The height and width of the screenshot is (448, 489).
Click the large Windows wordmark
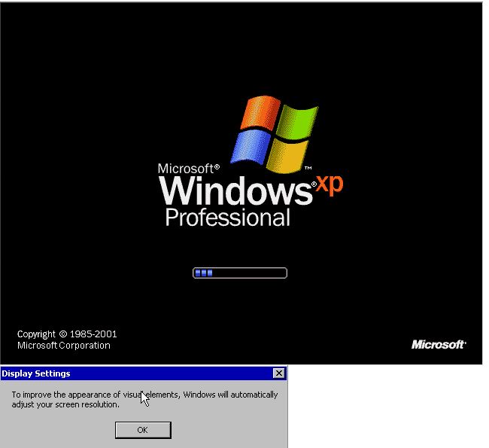235,192
